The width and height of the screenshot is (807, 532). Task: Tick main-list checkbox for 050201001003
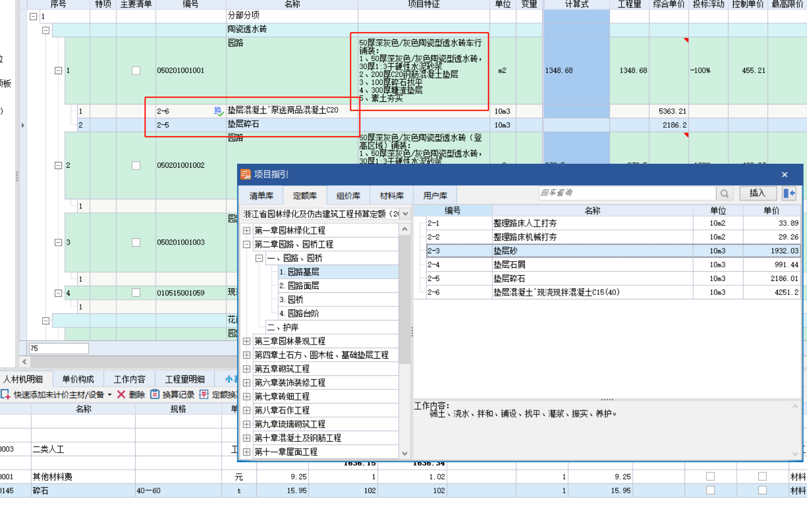pyautogui.click(x=136, y=242)
